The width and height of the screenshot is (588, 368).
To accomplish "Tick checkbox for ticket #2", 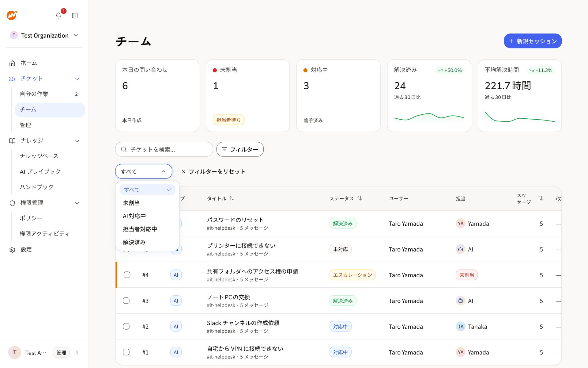I will pyautogui.click(x=126, y=326).
